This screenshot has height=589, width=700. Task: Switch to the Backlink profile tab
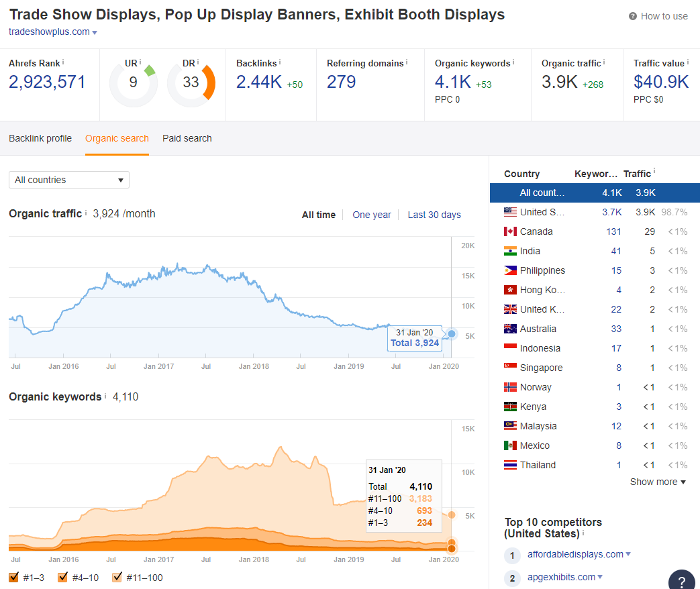[x=40, y=138]
